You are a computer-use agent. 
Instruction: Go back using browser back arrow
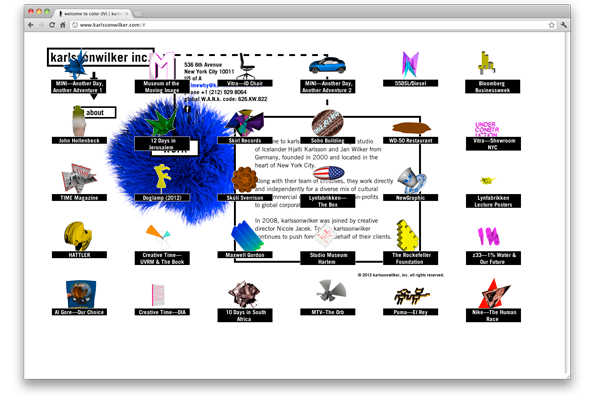[x=31, y=25]
